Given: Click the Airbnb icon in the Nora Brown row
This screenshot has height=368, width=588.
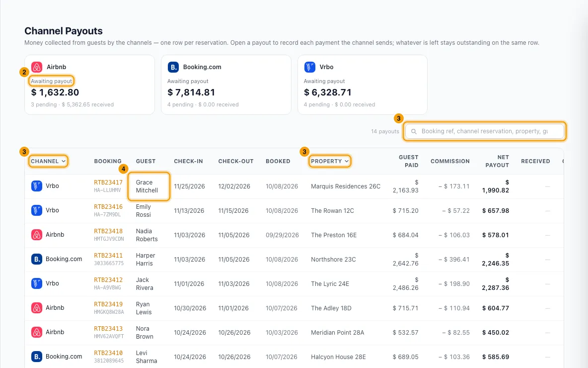Looking at the screenshot, I should (x=37, y=332).
